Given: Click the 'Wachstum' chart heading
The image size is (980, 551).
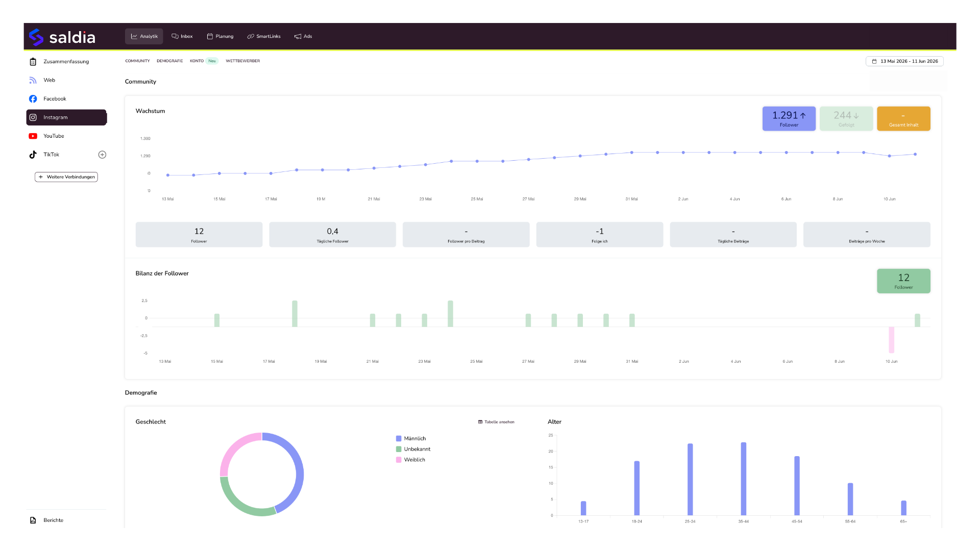Looking at the screenshot, I should pos(150,111).
